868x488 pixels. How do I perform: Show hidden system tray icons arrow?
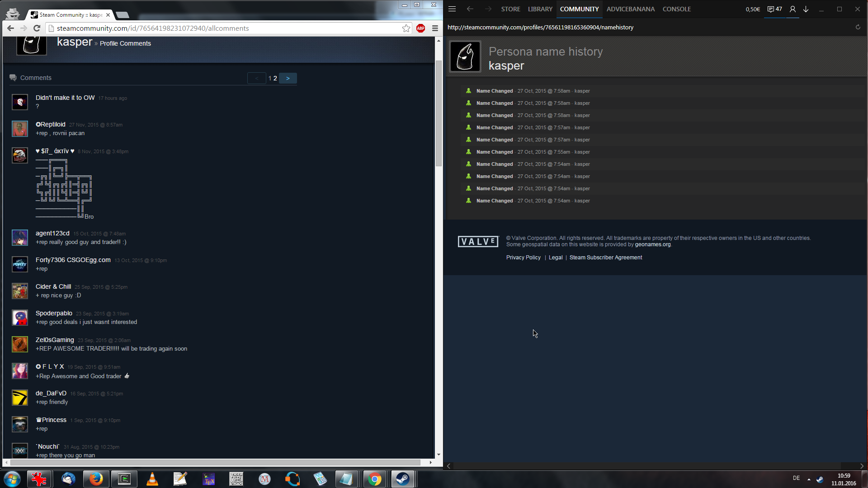[x=809, y=479]
